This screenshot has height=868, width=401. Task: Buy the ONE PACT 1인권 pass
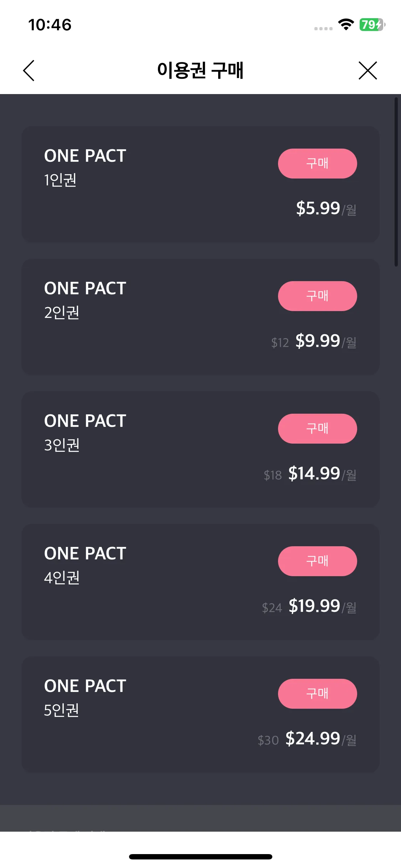point(317,164)
